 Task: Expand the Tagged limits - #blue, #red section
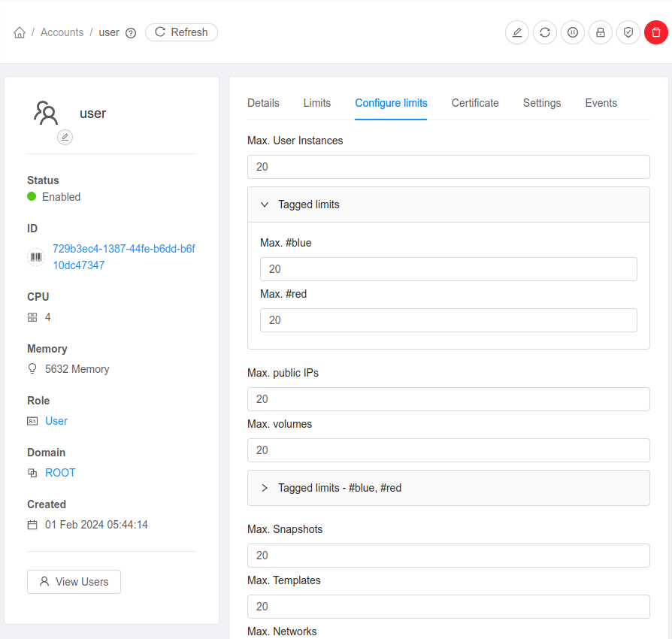tap(264, 487)
